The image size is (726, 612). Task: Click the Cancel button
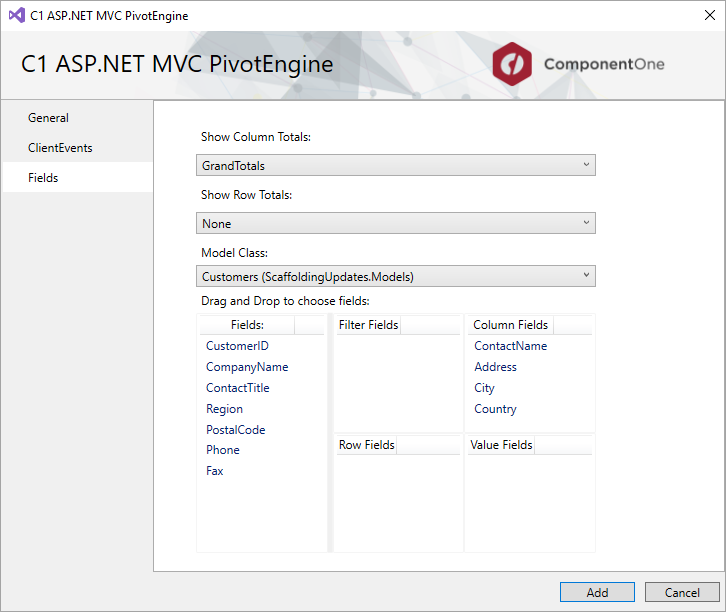click(x=682, y=592)
